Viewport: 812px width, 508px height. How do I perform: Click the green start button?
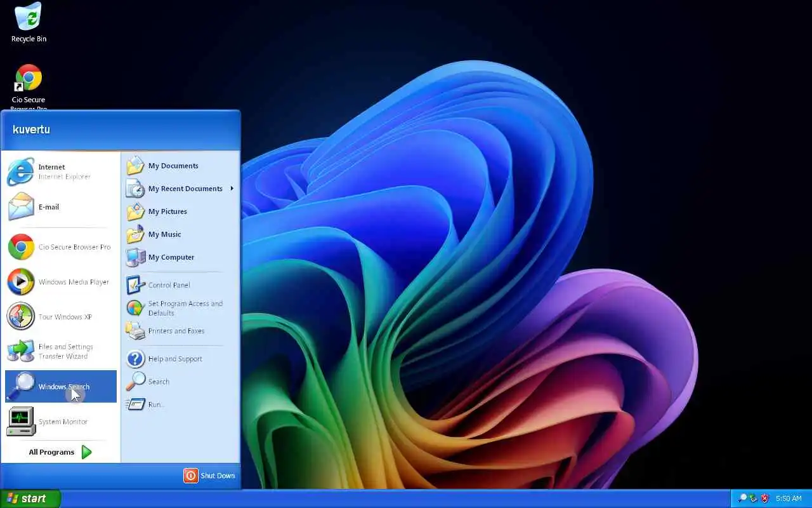coord(30,498)
